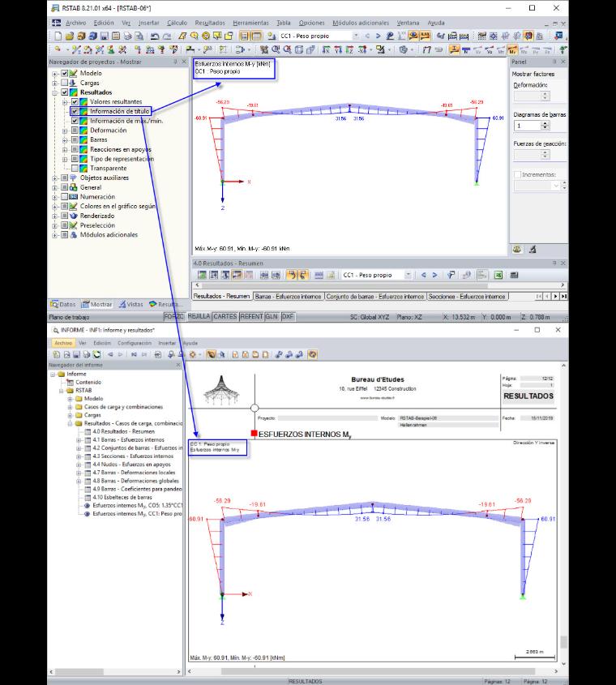Open Módulos adicionales menu
Viewport: 616px width, 685px height.
(x=361, y=23)
